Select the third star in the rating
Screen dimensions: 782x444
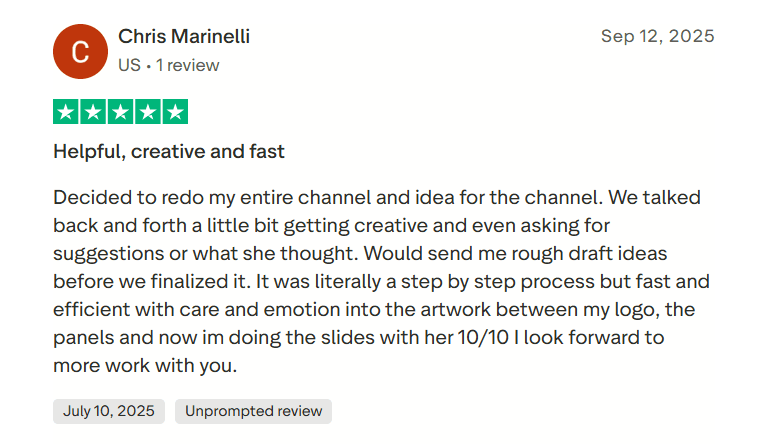click(120, 112)
